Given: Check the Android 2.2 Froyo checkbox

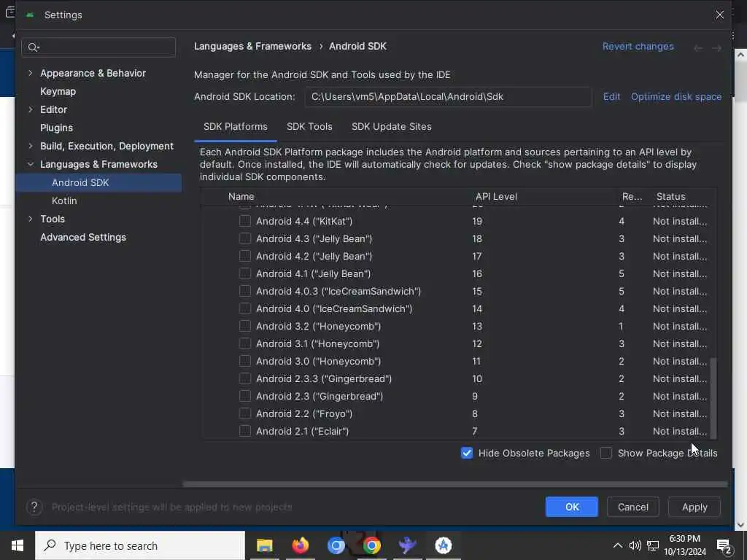Looking at the screenshot, I should point(245,413).
